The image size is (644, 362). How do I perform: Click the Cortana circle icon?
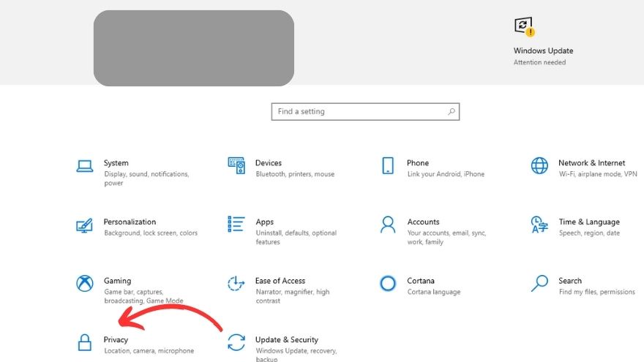coord(388,283)
